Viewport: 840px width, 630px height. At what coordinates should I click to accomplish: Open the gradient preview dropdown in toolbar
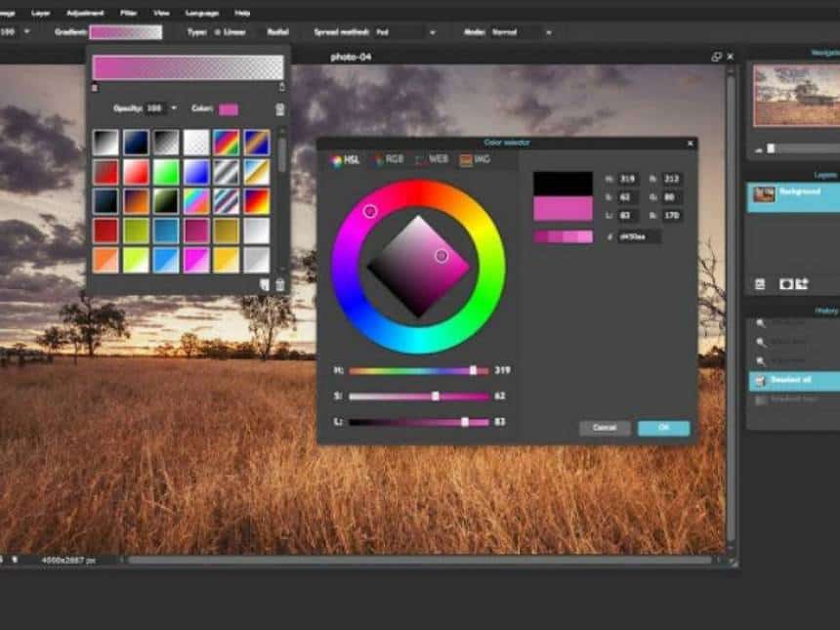(126, 32)
